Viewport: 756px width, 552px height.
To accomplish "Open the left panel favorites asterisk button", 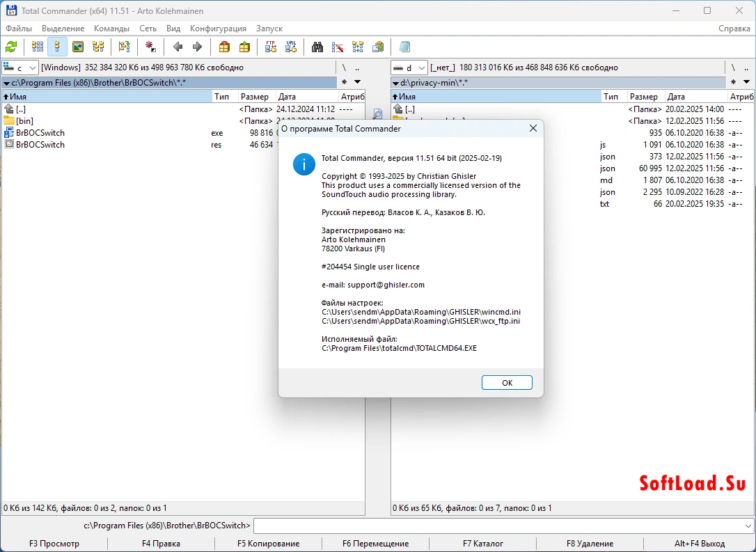I will tap(345, 82).
